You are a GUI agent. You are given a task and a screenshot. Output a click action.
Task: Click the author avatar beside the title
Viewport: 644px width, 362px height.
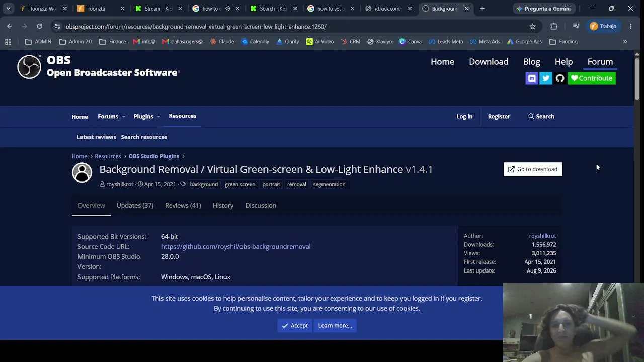(82, 172)
